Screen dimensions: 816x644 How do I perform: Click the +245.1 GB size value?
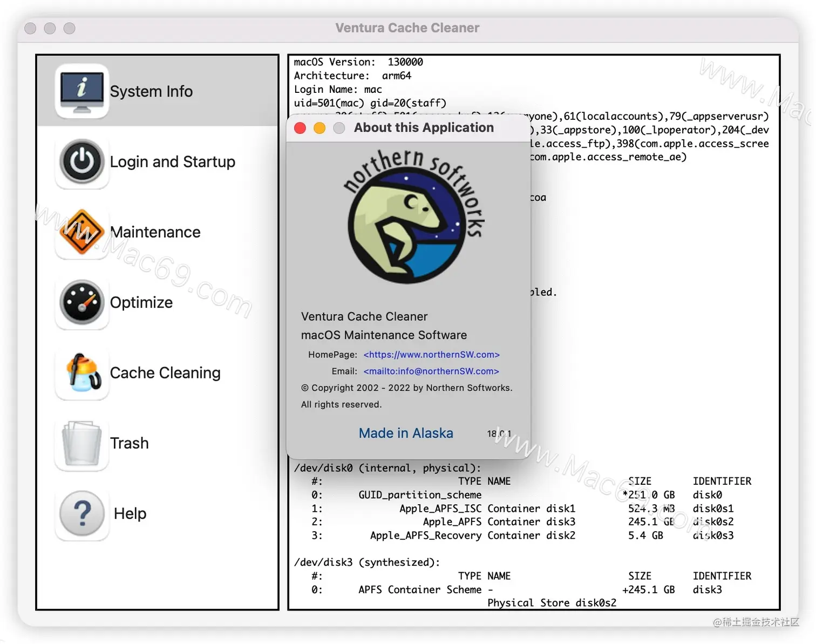pyautogui.click(x=649, y=589)
